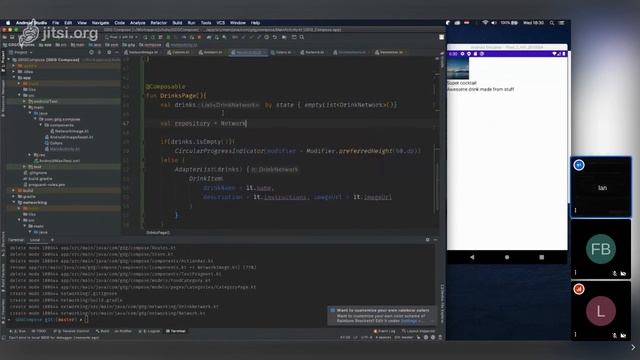Click the FB participant video tile
The width and height of the screenshot is (640, 360).
click(x=601, y=249)
